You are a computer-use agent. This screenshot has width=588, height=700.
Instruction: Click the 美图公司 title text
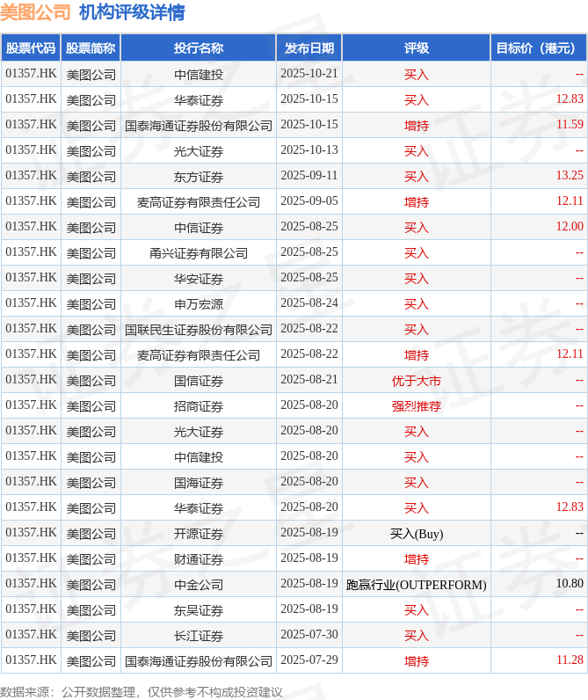point(35,12)
